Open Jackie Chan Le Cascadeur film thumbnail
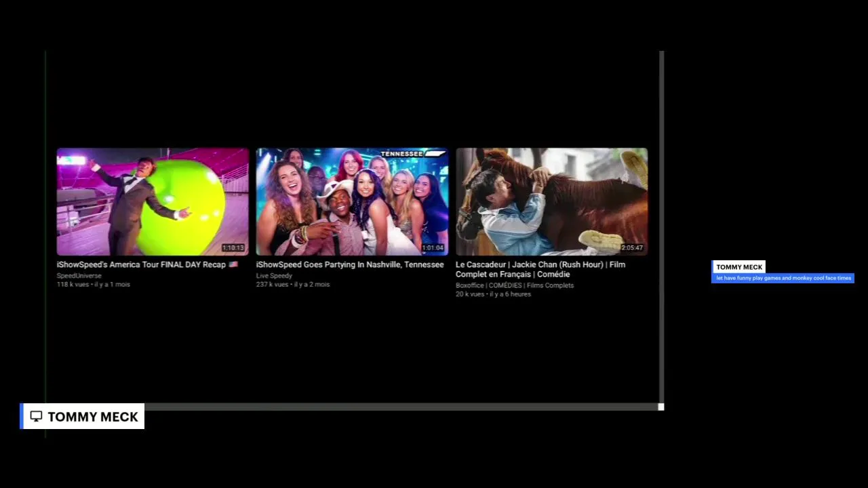The height and width of the screenshot is (488, 868). point(551,201)
